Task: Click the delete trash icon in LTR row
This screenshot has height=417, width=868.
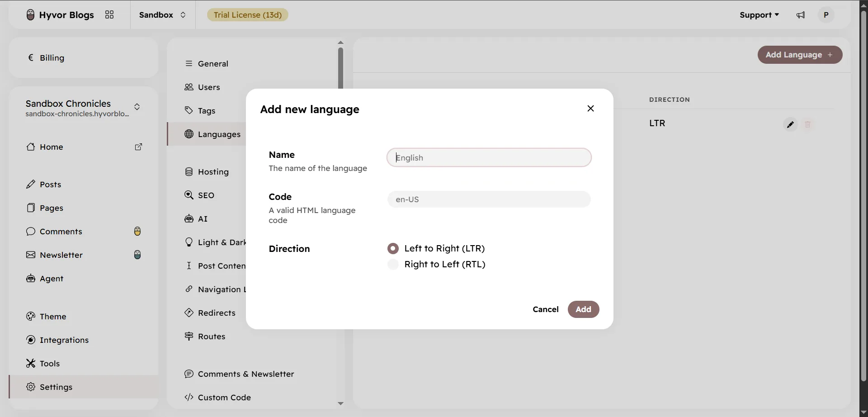Action: 807,124
